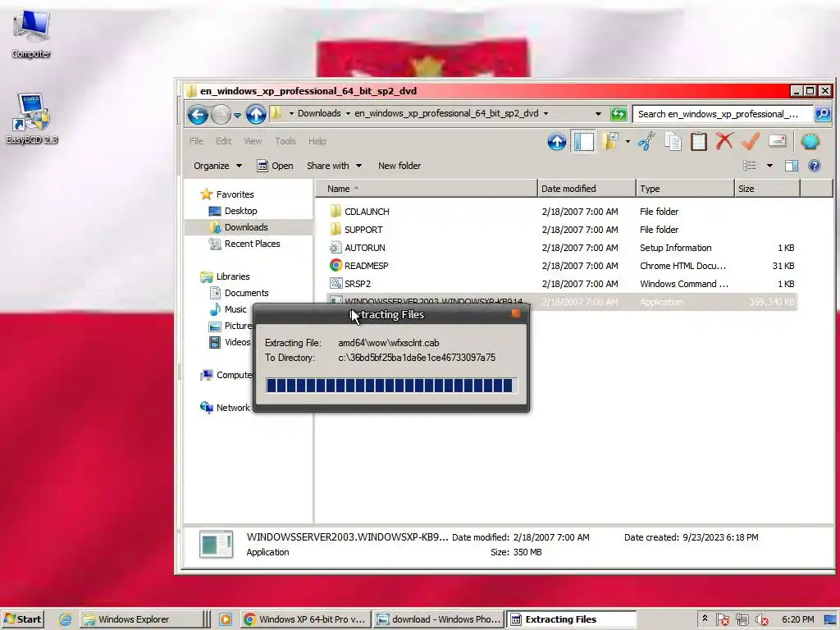Click the blue Help question mark icon
Viewport: 840px width, 630px height.
(815, 166)
